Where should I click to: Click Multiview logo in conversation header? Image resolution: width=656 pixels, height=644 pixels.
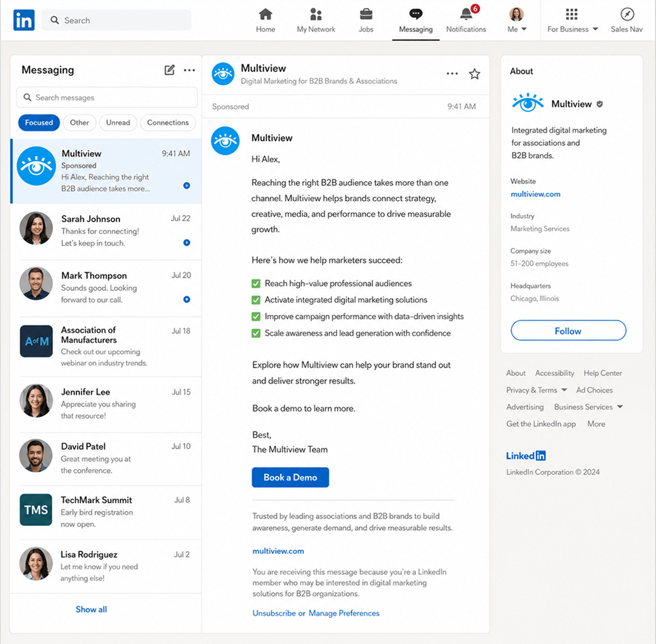click(223, 74)
